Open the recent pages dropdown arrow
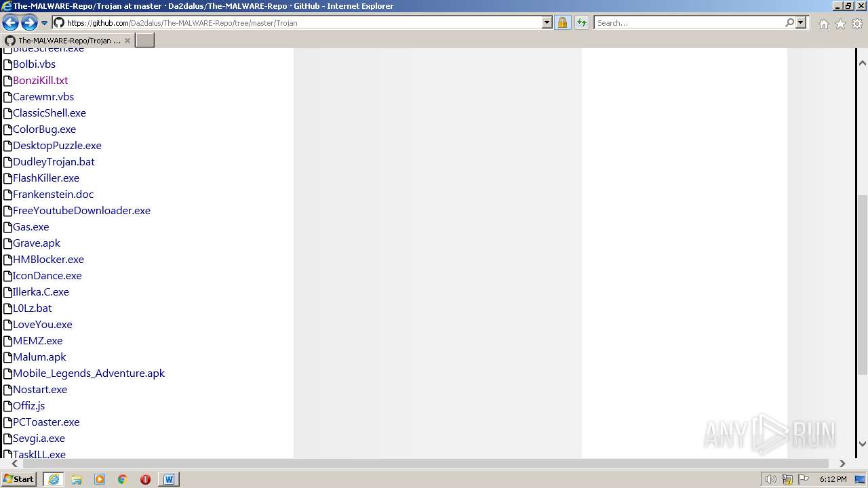This screenshot has height=488, width=868. [45, 23]
